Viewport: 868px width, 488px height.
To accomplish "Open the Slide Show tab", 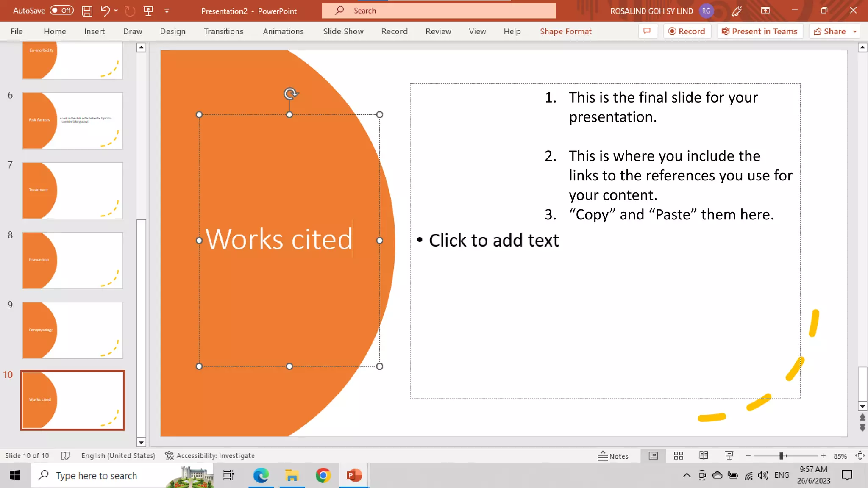I will coord(343,31).
